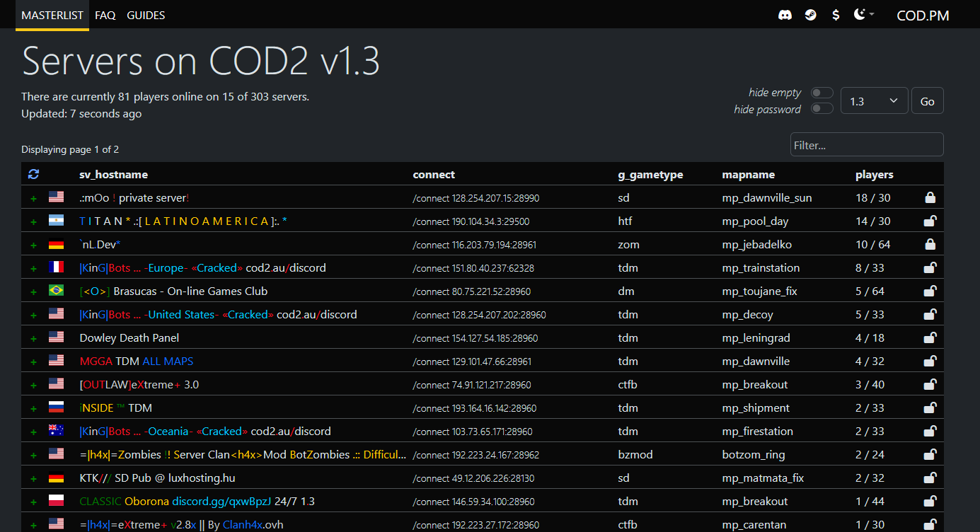Click the lock icon for mOo private server
The image size is (980, 532).
click(930, 198)
